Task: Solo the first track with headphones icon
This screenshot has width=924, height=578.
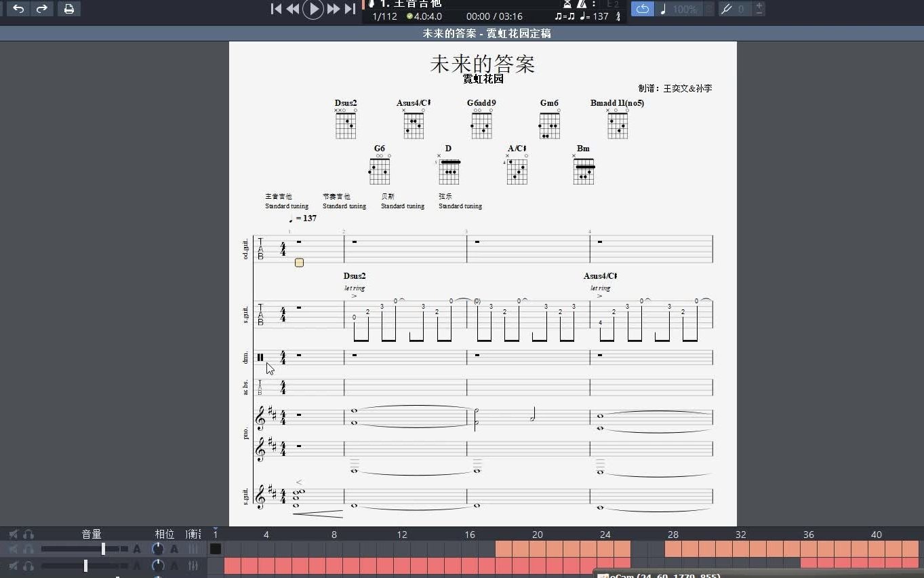Action: point(28,549)
